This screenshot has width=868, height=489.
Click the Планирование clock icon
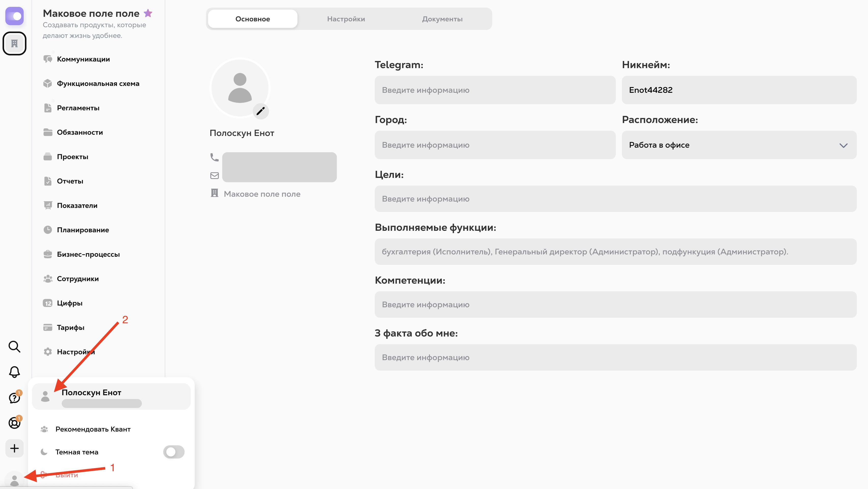(x=48, y=230)
